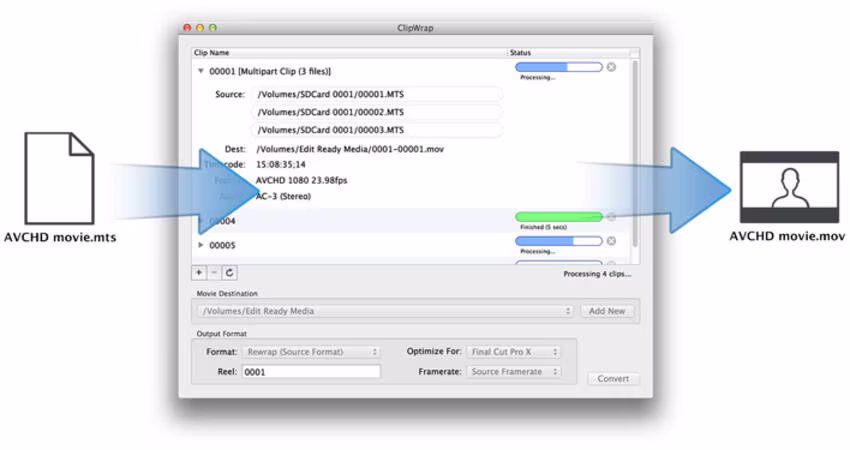Click the add clip plus button
The image size is (850, 450).
tap(199, 273)
